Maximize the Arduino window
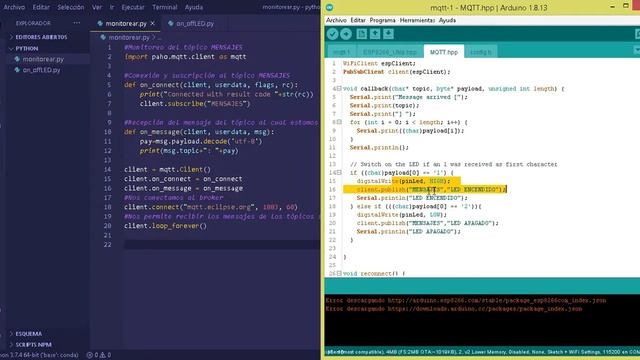Viewport: 640px width, 360px height. click(626, 6)
